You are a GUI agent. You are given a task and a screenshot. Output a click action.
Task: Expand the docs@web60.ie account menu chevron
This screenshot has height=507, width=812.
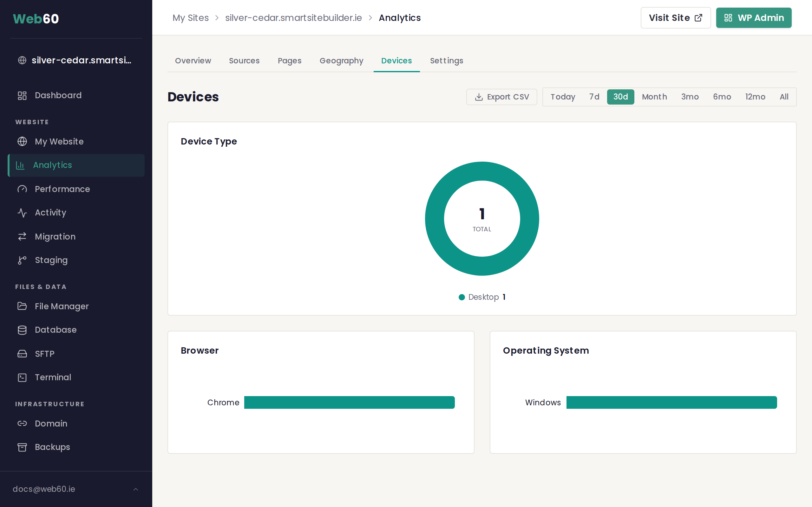pyautogui.click(x=135, y=489)
